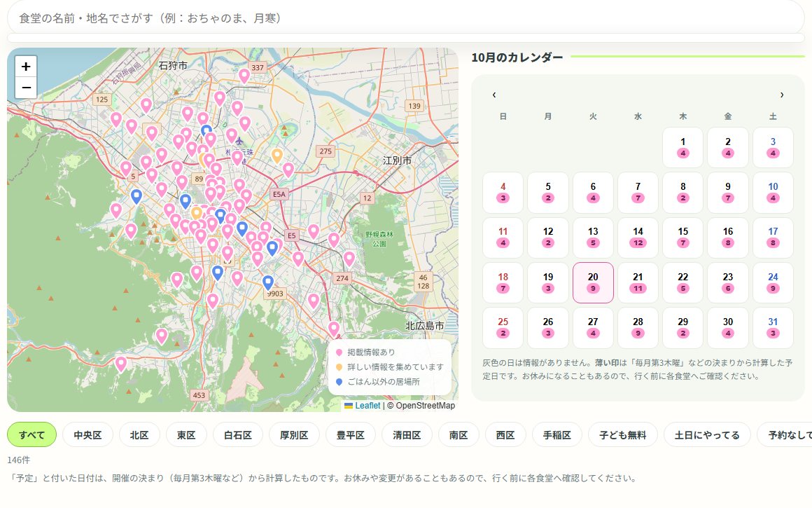Screen dimensions: 812x508
Task: Select October 21 in the calendar
Action: (x=638, y=282)
